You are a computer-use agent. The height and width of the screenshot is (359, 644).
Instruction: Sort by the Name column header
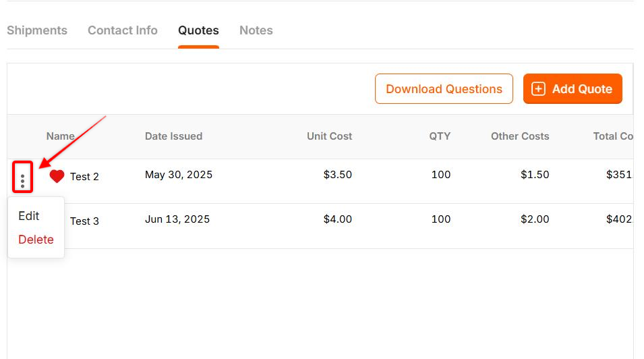tap(61, 136)
